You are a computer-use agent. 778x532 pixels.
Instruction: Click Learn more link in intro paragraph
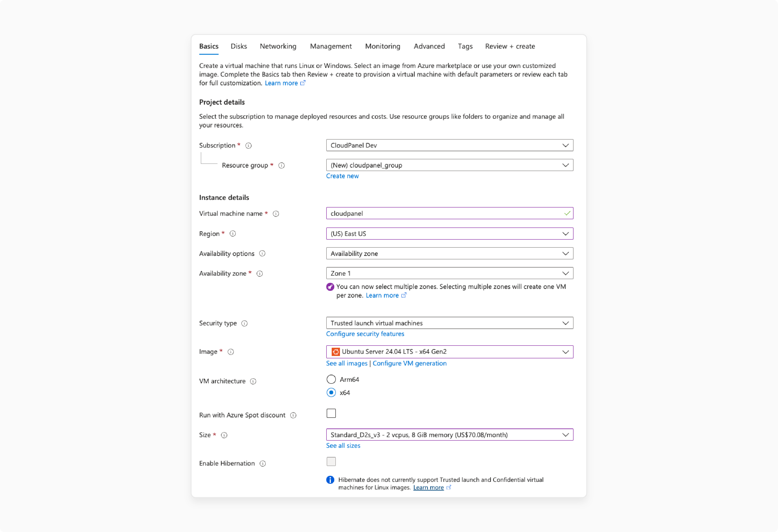click(x=281, y=83)
